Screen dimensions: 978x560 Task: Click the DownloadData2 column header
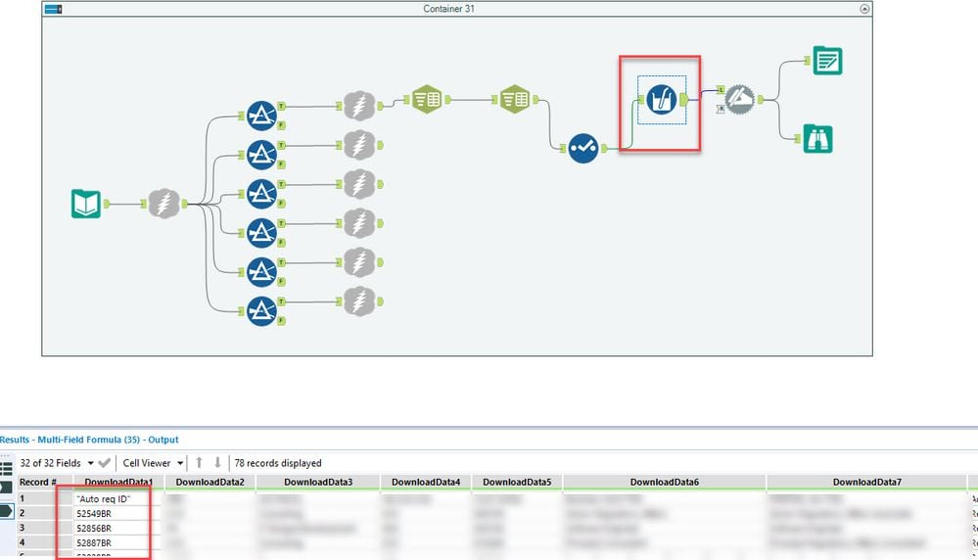pos(210,482)
